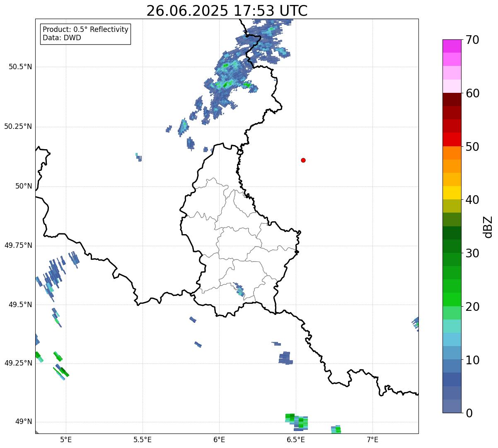Select the 49.5°N latitude label

click(20, 305)
